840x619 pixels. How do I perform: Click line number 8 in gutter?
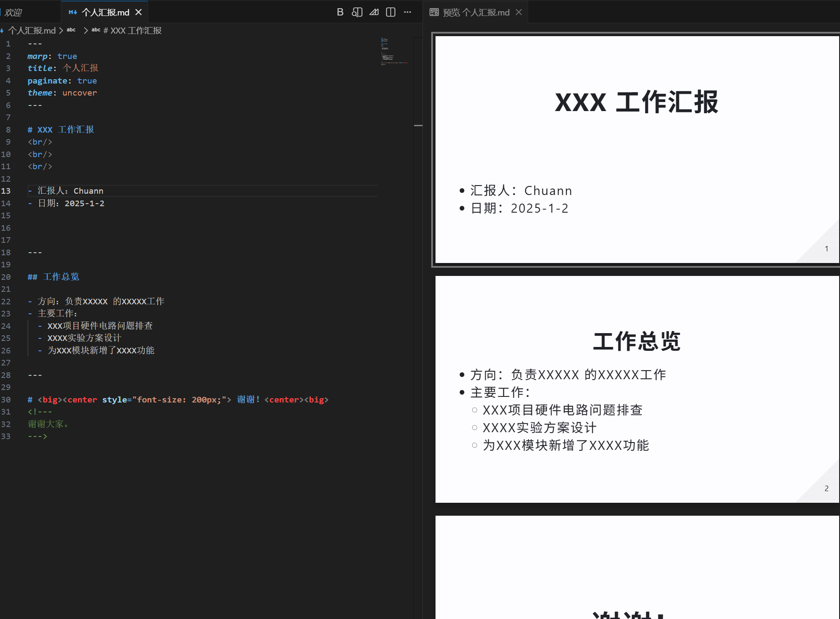coord(8,130)
